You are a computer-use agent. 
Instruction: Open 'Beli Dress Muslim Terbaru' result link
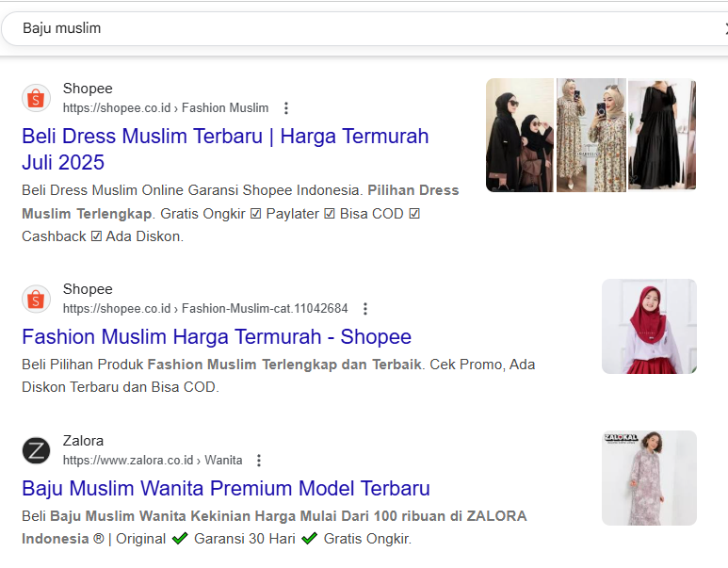225,149
